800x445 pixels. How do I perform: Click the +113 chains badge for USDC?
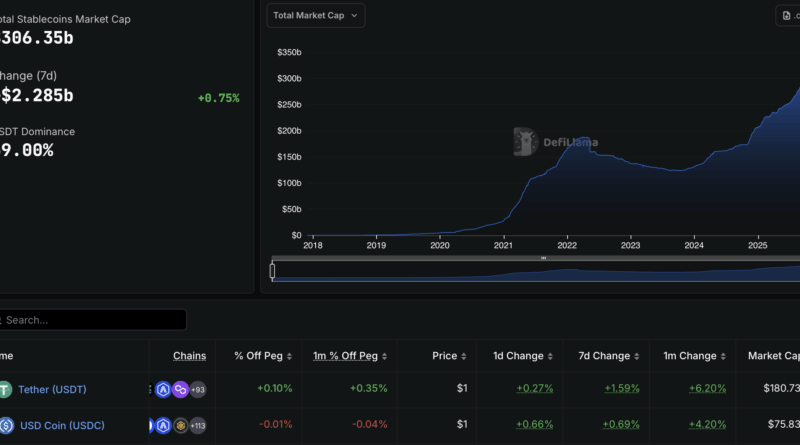197,425
